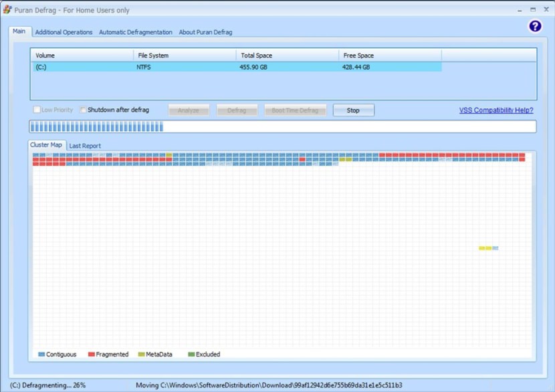Open the VSS Compatibility Help link
The height and width of the screenshot is (392, 555).
coord(496,110)
